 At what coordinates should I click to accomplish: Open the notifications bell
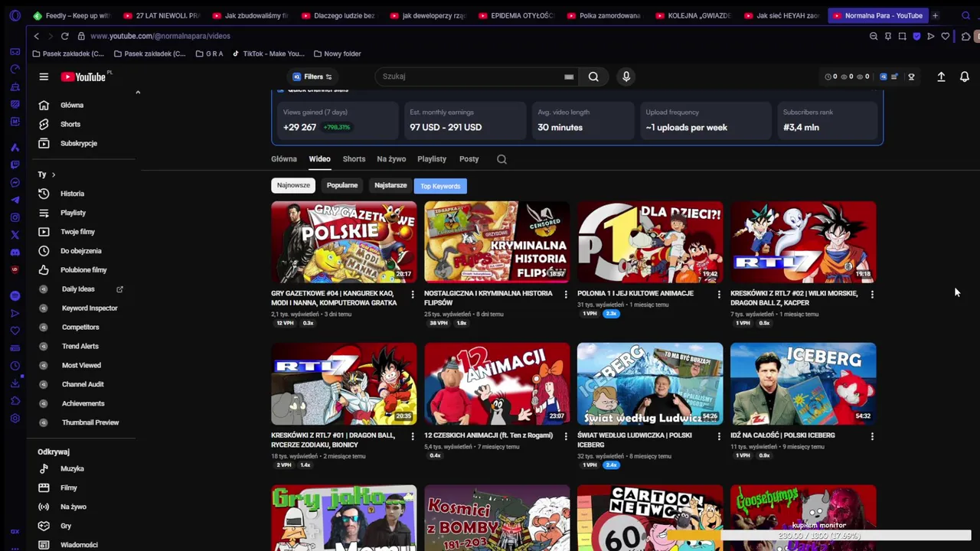[965, 77]
